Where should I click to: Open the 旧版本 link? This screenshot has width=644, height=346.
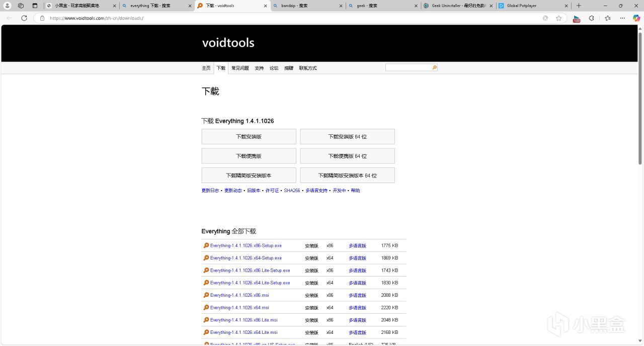click(254, 191)
